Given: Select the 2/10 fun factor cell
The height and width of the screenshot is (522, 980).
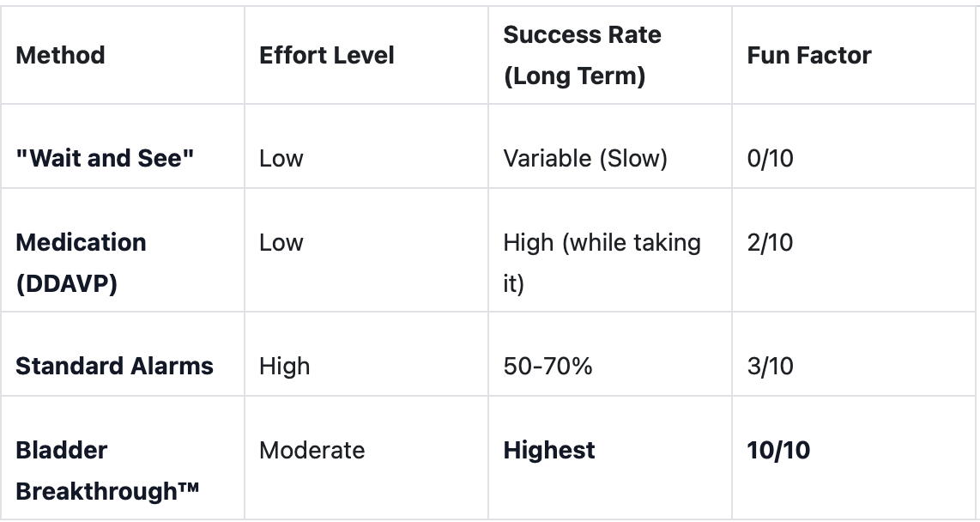Looking at the screenshot, I should [x=770, y=243].
